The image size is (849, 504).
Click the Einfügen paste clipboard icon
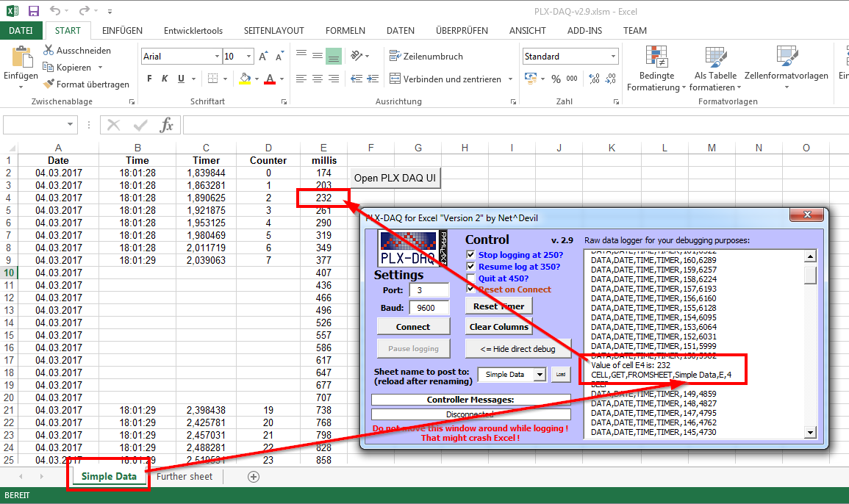21,57
